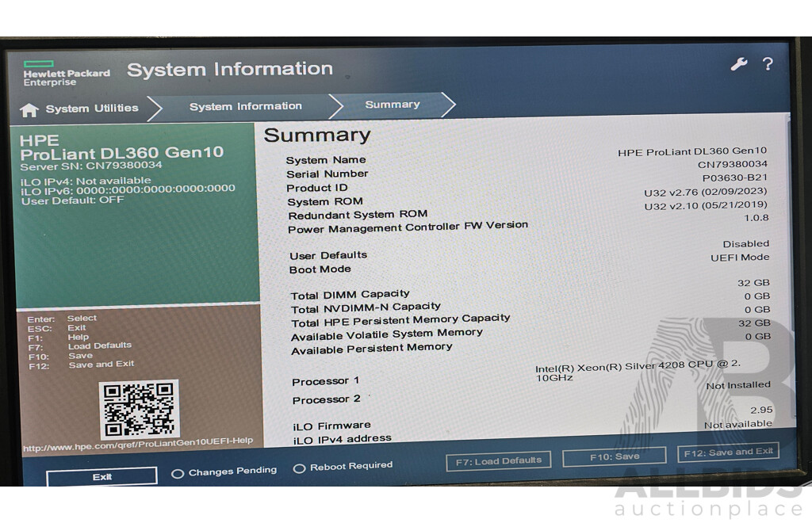The width and height of the screenshot is (812, 523).
Task: Click User Default: OFF in left panel
Action: click(72, 200)
